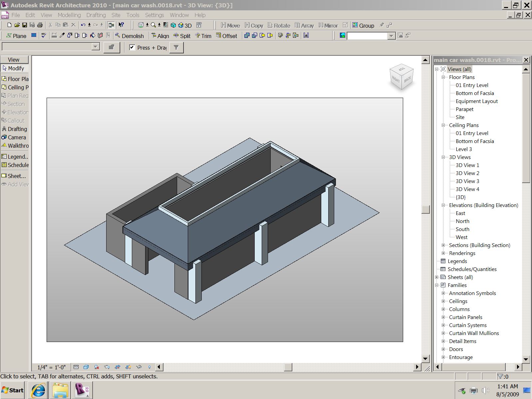
Task: Click the Filter selection funnel button
Action: pos(176,48)
